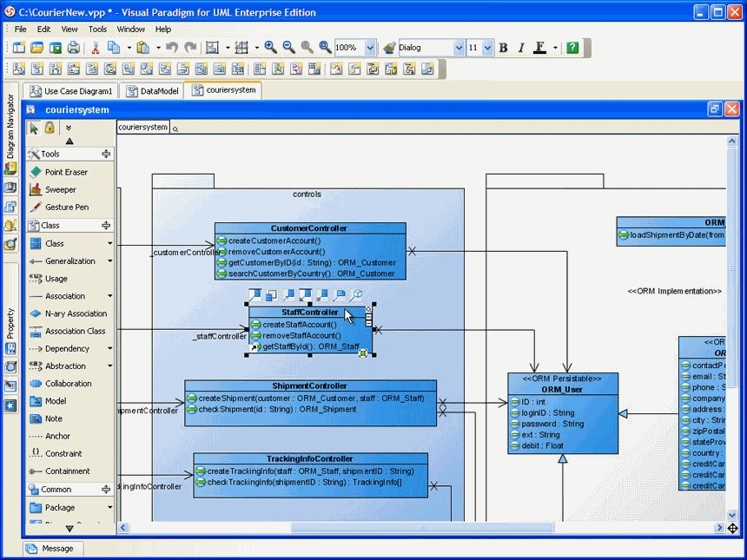Screen dimensions: 747x560
Task: Click the Paste clipboard icon
Action: (143, 47)
